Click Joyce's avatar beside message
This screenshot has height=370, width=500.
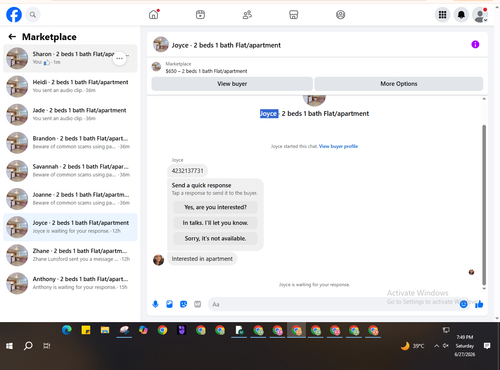pos(158,260)
